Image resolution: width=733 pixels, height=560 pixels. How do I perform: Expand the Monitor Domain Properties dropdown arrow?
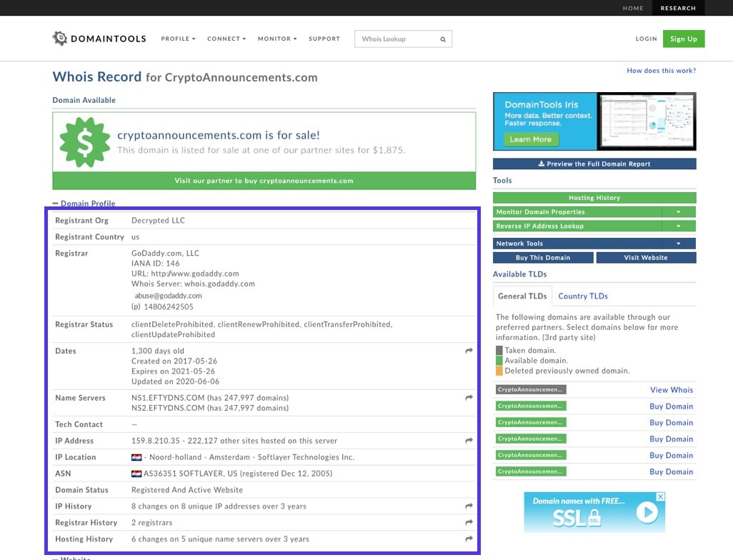click(x=679, y=212)
